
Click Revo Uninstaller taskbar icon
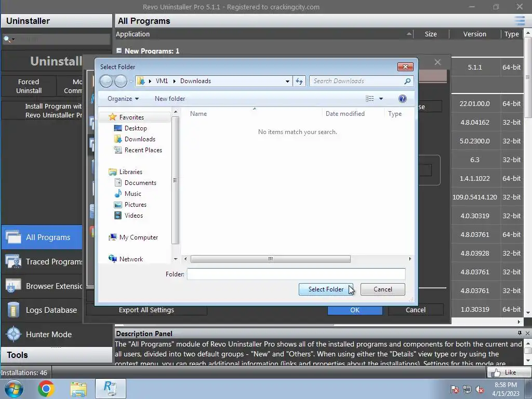[x=111, y=389]
